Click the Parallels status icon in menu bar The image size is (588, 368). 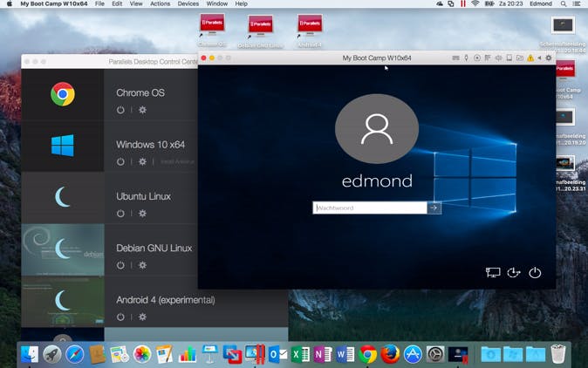tap(463, 3)
